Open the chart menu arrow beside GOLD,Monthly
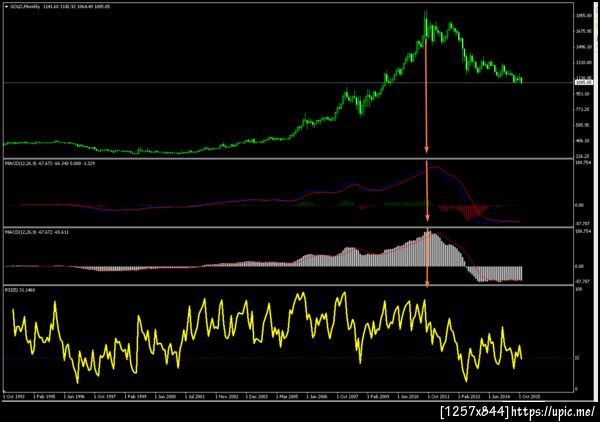The image size is (600, 422). [7, 7]
